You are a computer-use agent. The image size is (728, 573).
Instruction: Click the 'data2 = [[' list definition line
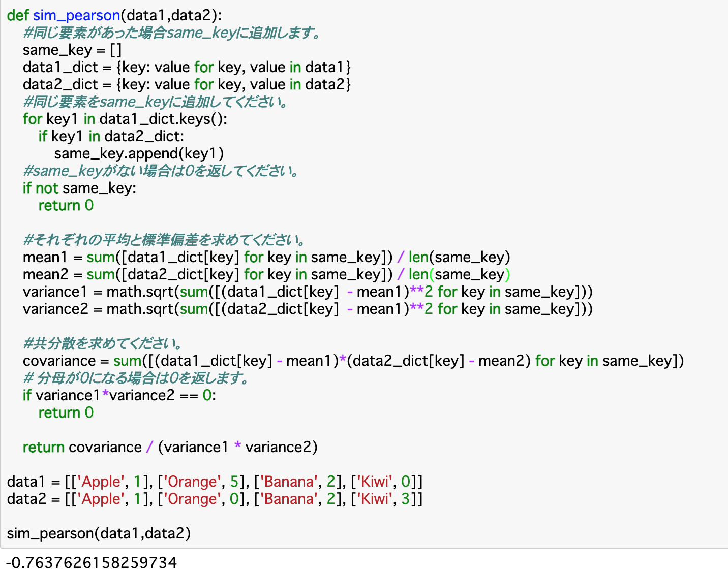[215, 499]
